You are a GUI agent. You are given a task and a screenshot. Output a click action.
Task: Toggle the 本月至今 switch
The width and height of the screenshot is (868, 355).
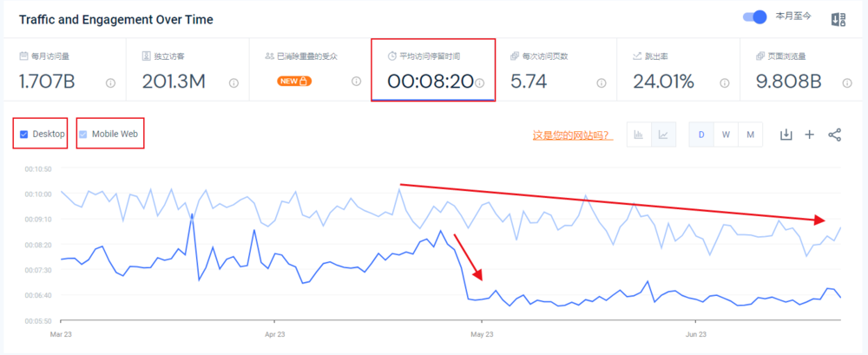[x=755, y=17]
